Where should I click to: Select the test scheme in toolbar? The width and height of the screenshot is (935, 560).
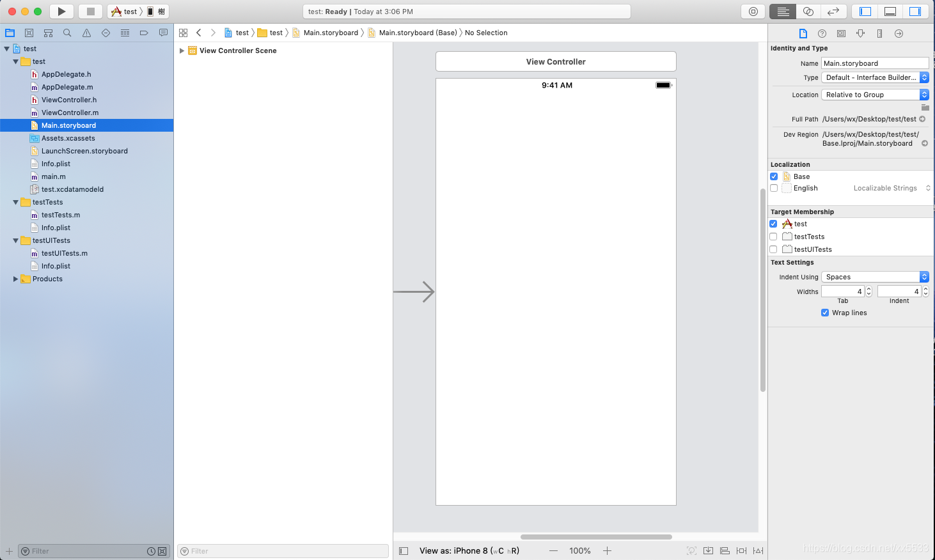125,12
